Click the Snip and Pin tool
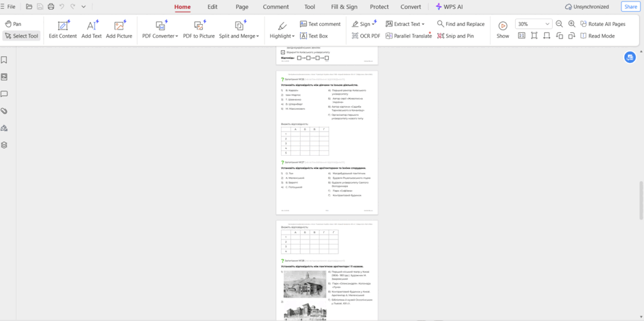The height and width of the screenshot is (321, 644). [456, 36]
